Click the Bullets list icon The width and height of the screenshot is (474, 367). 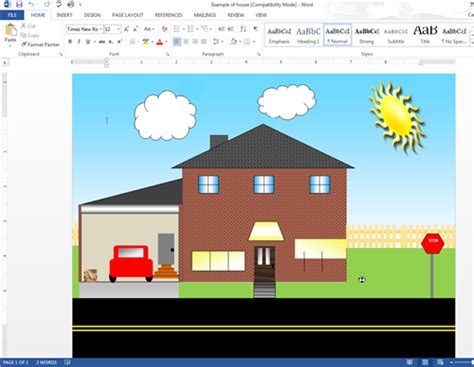(x=177, y=29)
